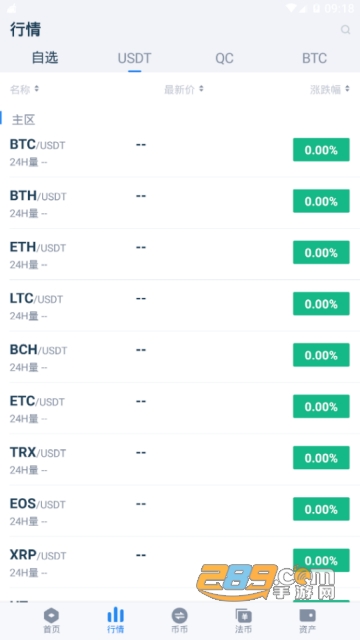Switch to the BTC tab
The height and width of the screenshot is (640, 360).
tap(314, 58)
